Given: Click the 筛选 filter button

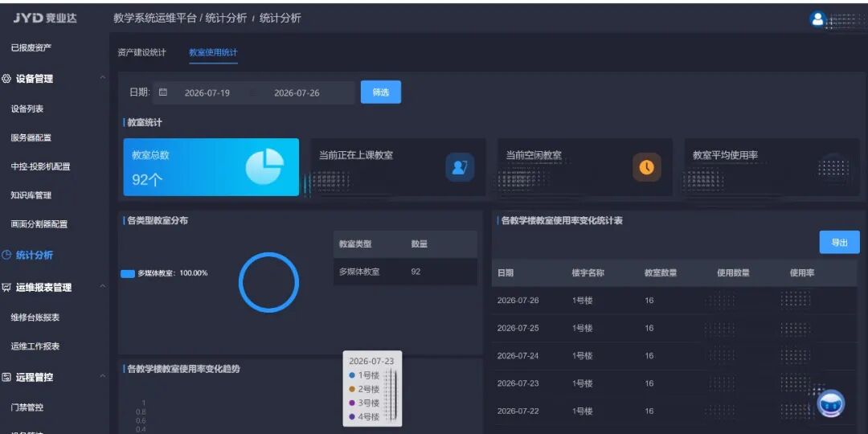Looking at the screenshot, I should pyautogui.click(x=381, y=92).
